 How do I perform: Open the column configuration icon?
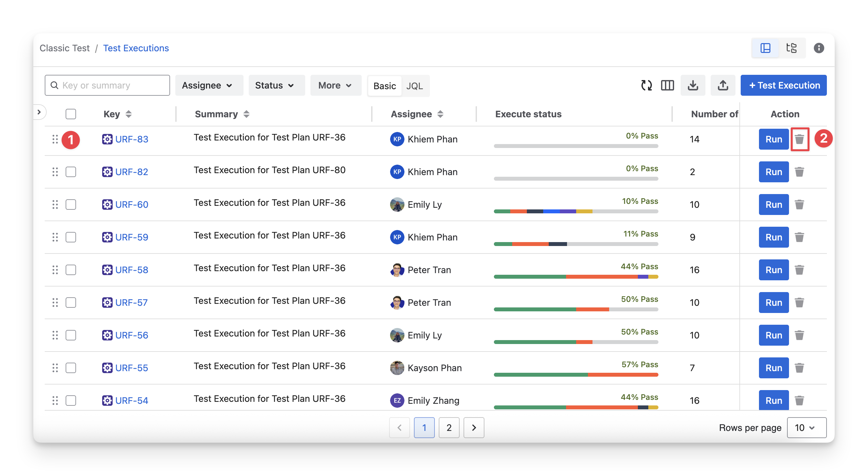[x=667, y=85]
